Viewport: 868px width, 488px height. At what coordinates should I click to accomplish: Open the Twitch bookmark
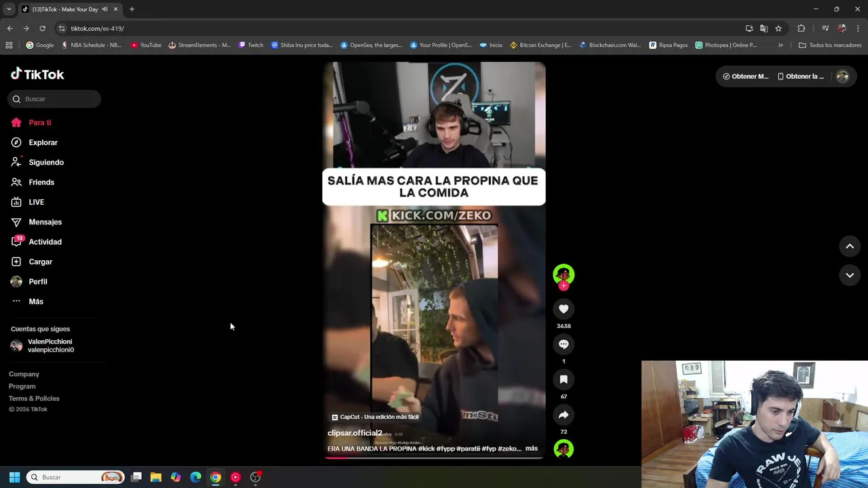pyautogui.click(x=251, y=45)
